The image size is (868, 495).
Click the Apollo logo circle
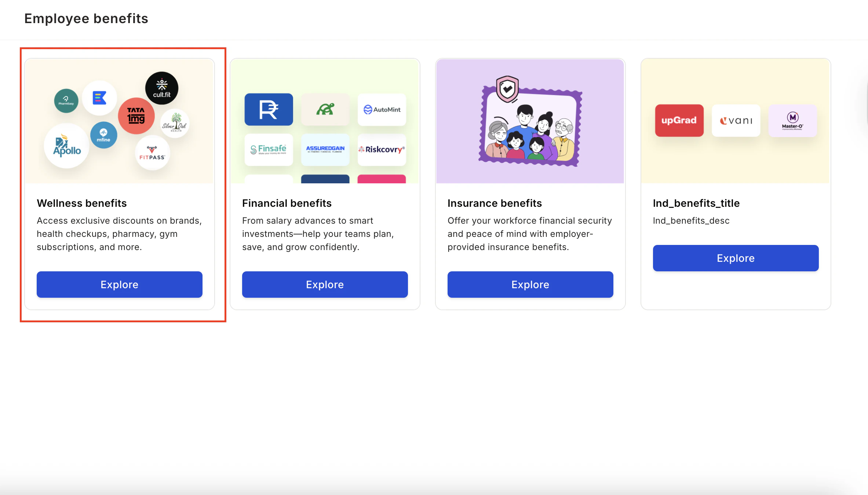[x=67, y=146]
